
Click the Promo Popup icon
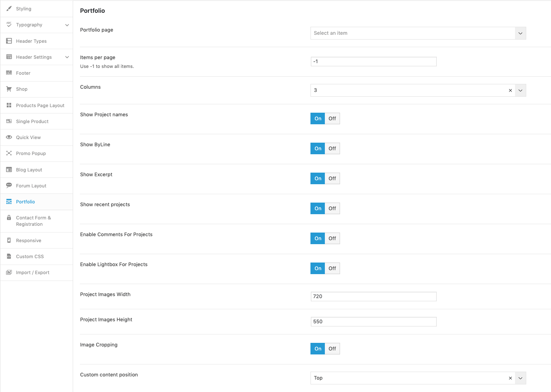coord(9,153)
